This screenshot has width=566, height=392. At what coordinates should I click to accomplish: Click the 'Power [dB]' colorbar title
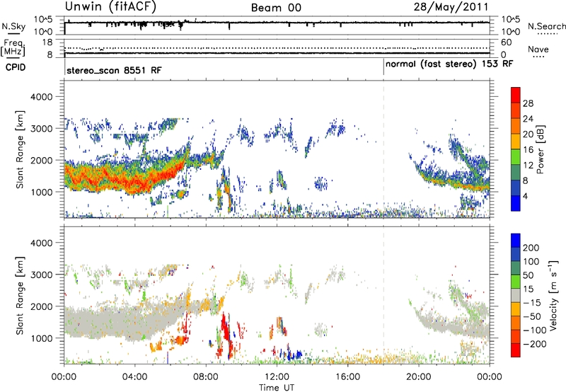point(541,149)
